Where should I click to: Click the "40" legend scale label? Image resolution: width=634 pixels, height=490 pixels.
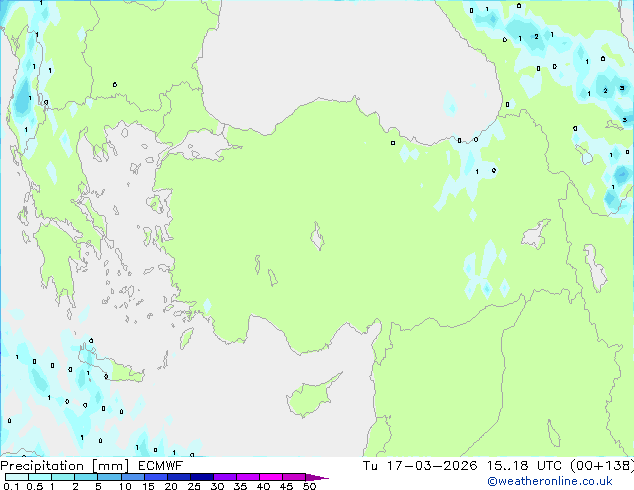pyautogui.click(x=263, y=486)
